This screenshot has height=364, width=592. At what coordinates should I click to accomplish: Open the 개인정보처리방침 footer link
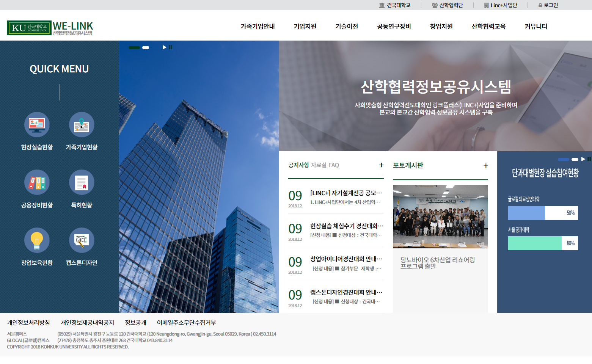(x=28, y=323)
